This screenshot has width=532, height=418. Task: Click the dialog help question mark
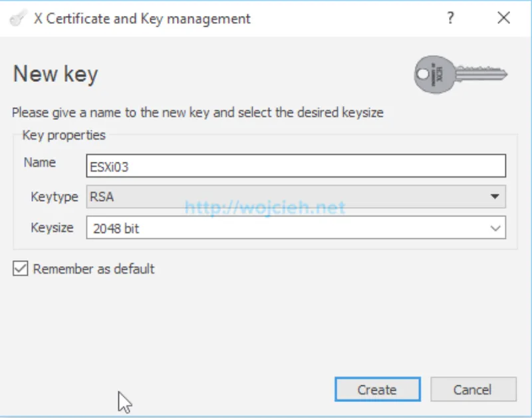(x=450, y=19)
